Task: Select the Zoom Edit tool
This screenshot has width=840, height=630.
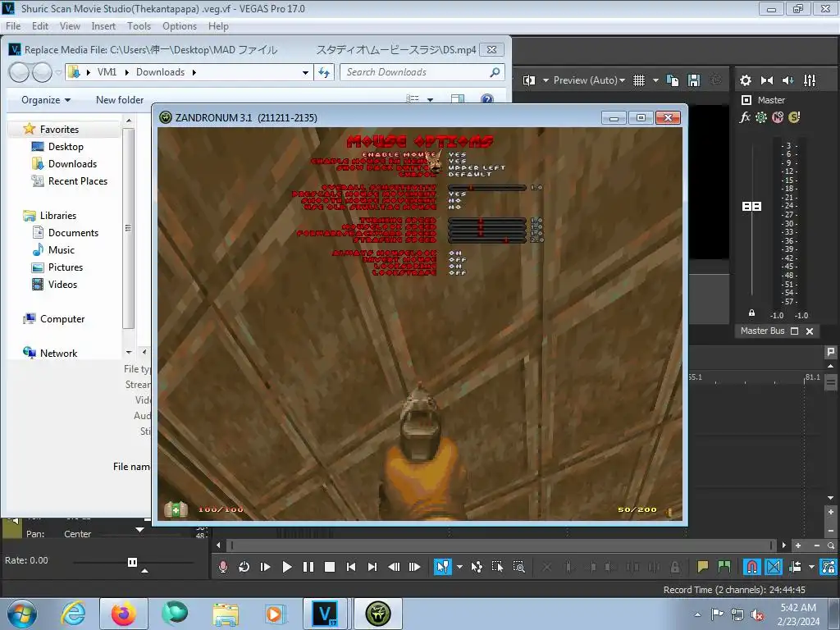Action: click(x=518, y=567)
